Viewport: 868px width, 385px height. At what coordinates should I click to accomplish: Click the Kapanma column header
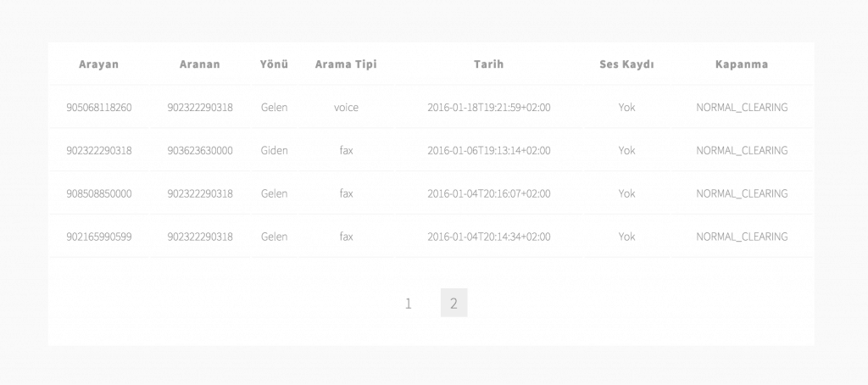click(x=742, y=64)
